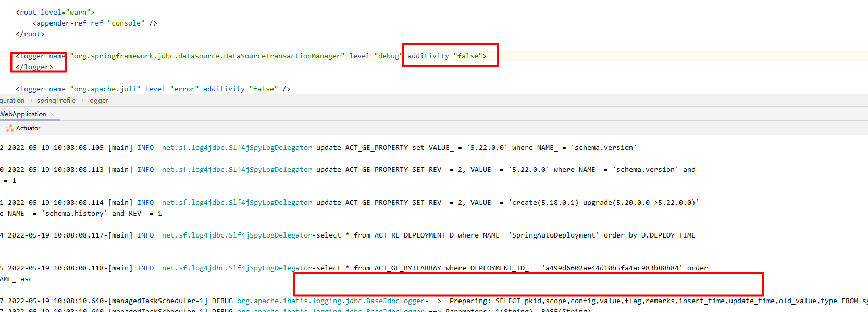This screenshot has width=868, height=312.
Task: Place cursor on the root level="warn" tag
Action: (x=55, y=12)
